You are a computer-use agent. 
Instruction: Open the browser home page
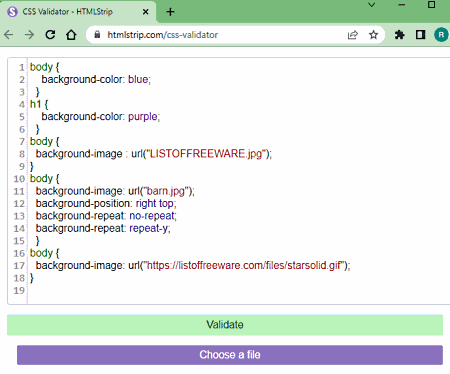tap(71, 35)
